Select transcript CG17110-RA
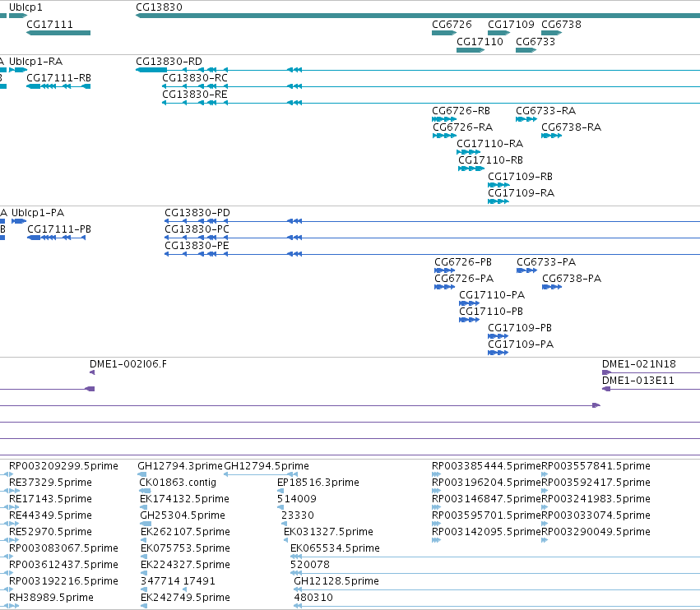This screenshot has height=610, width=700. click(x=489, y=143)
